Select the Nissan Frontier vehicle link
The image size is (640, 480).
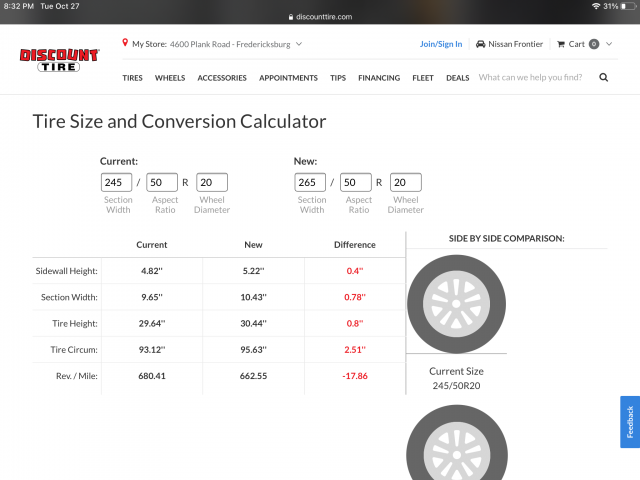tap(516, 44)
